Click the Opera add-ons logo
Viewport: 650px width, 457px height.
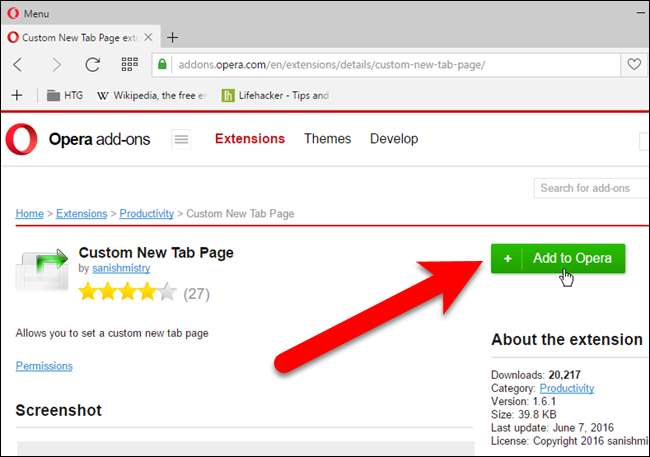pos(78,139)
